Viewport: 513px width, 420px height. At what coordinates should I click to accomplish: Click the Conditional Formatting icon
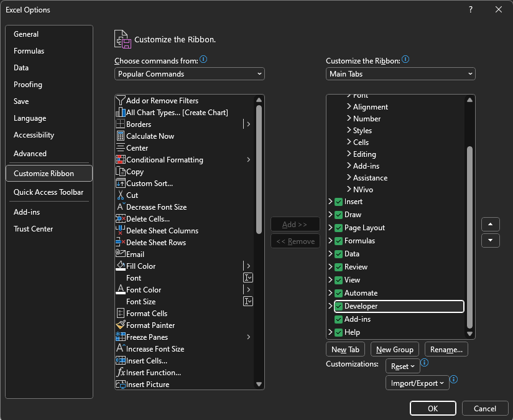(121, 159)
